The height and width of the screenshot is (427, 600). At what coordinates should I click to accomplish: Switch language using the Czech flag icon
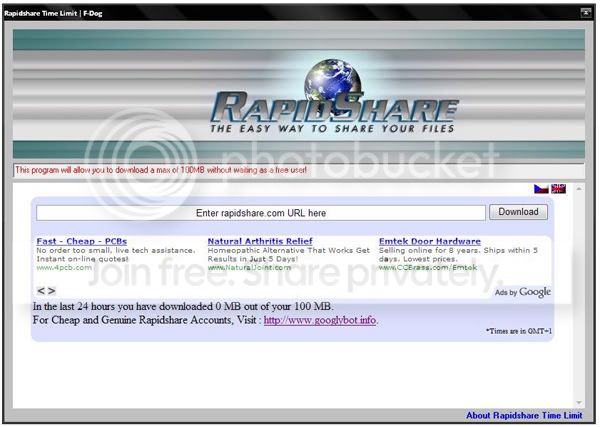click(541, 189)
